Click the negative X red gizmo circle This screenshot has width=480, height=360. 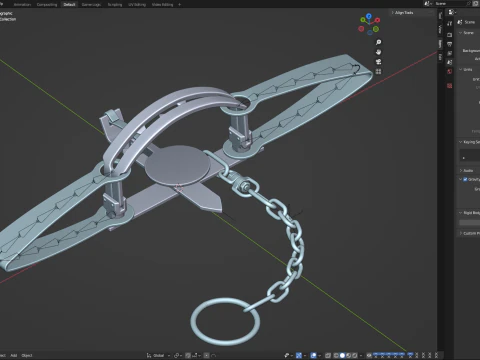point(361,29)
